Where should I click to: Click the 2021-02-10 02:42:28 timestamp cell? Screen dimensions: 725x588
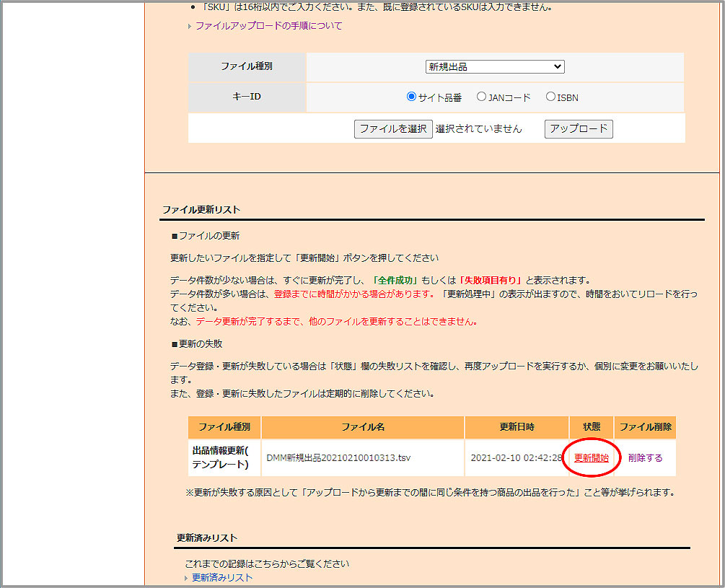(516, 458)
